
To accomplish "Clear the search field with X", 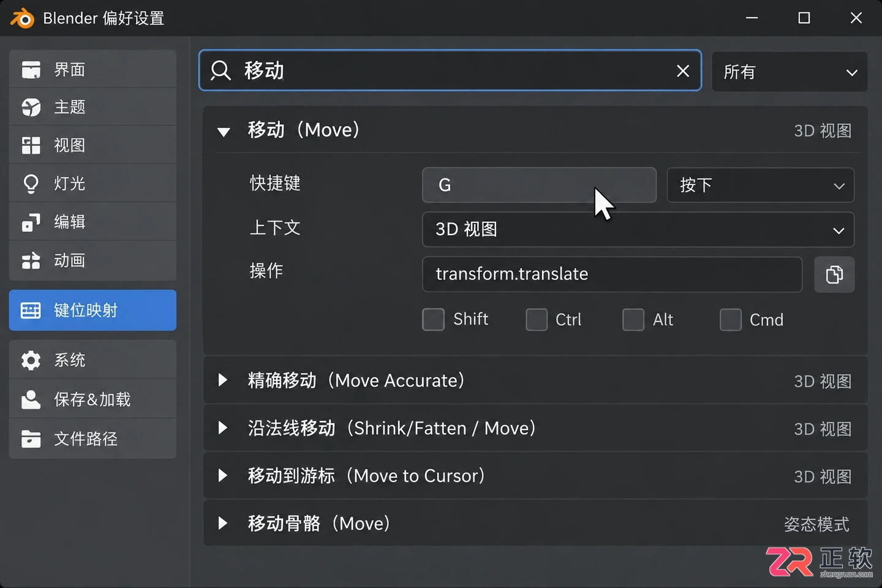I will click(x=683, y=71).
